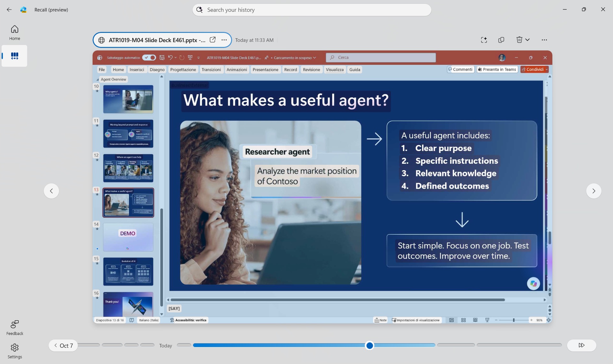Select the DEMO slide 14 thumbnail

128,237
